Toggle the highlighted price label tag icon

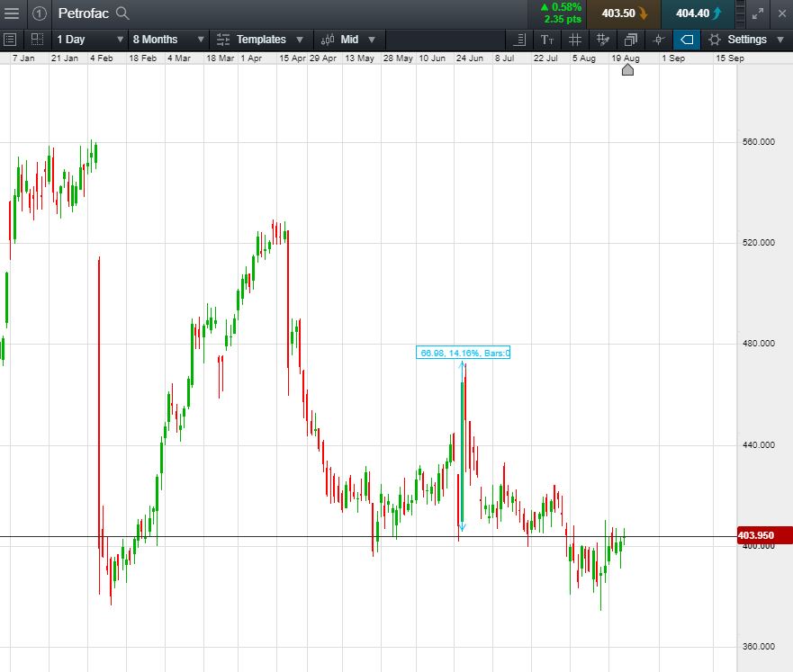pos(687,40)
